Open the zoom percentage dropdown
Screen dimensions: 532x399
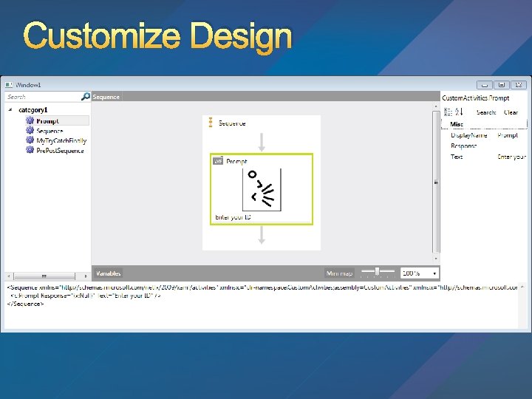pyautogui.click(x=434, y=273)
